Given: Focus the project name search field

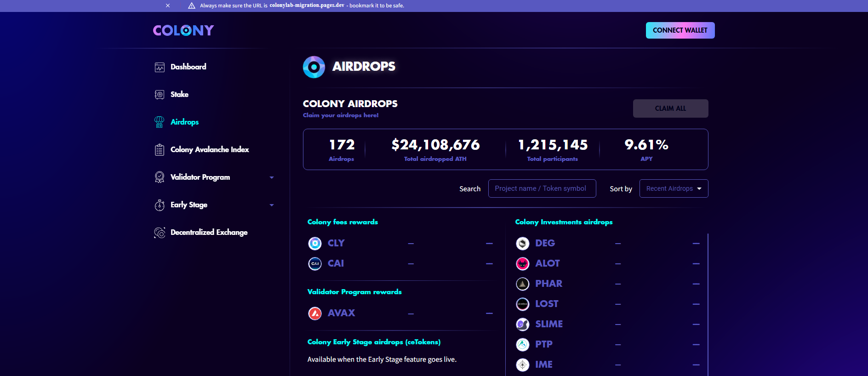Looking at the screenshot, I should coord(542,188).
